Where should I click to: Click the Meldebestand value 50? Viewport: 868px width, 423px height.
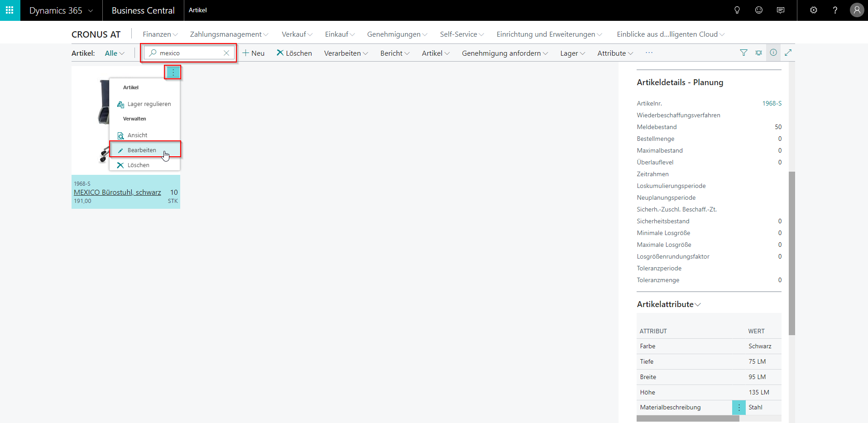(778, 127)
